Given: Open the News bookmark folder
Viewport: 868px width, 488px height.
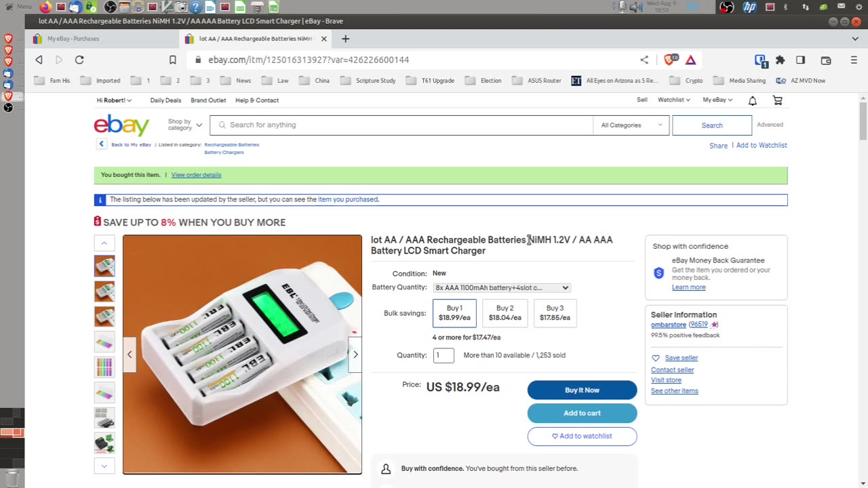Looking at the screenshot, I should point(236,81).
